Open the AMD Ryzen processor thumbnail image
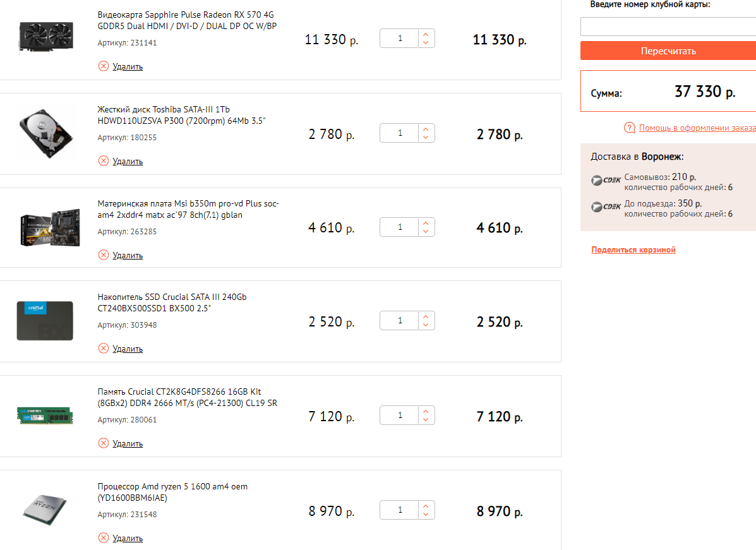 point(45,510)
